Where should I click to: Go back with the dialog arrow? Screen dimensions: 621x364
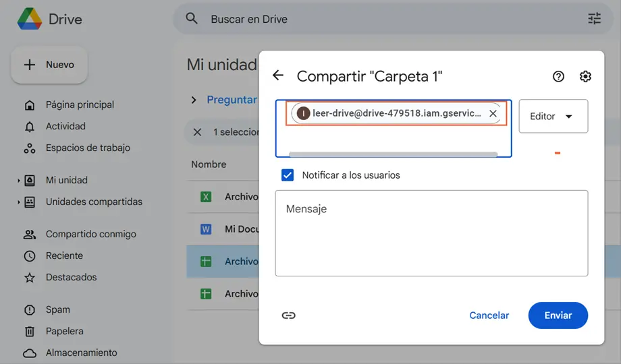pyautogui.click(x=278, y=75)
